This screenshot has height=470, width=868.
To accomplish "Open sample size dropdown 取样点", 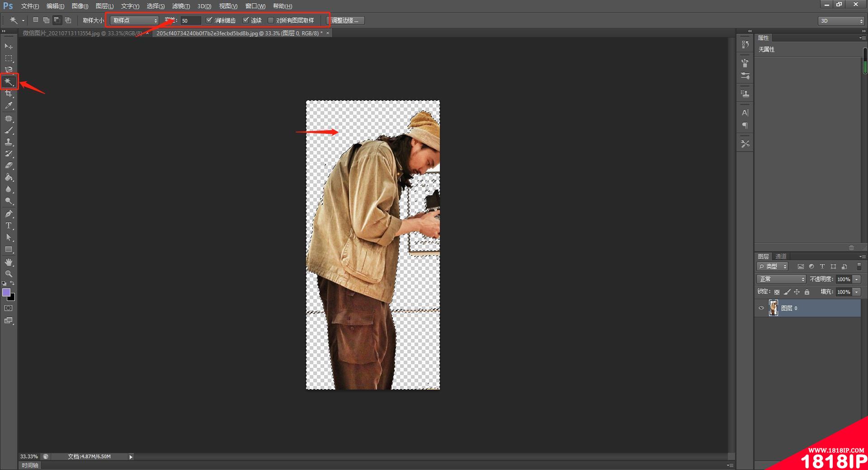I will coord(134,20).
